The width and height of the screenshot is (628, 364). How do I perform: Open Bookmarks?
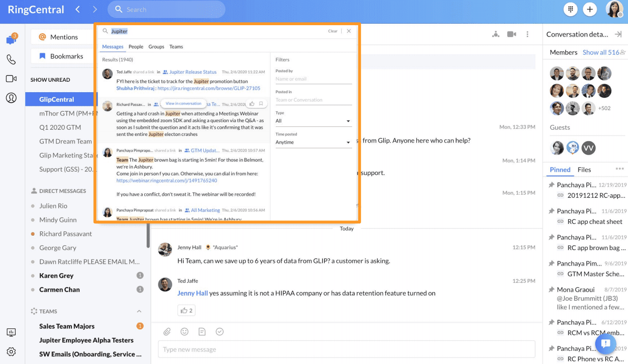point(62,56)
